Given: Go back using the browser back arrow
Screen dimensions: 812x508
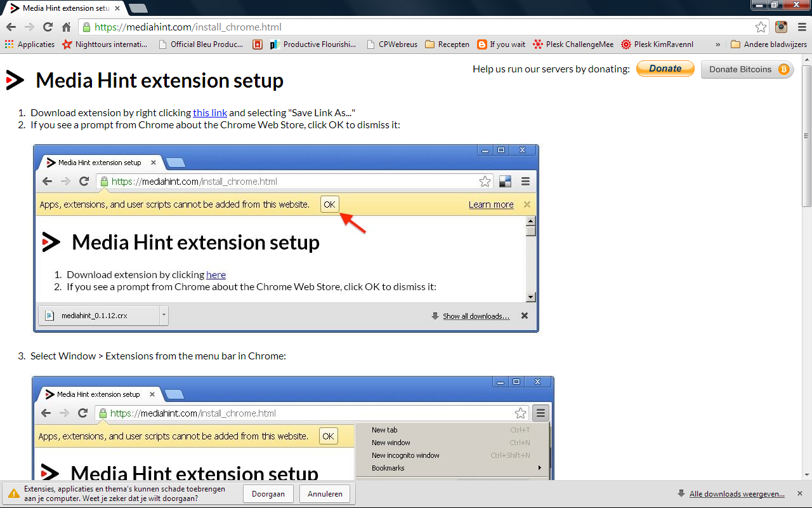Looking at the screenshot, I should (11, 27).
